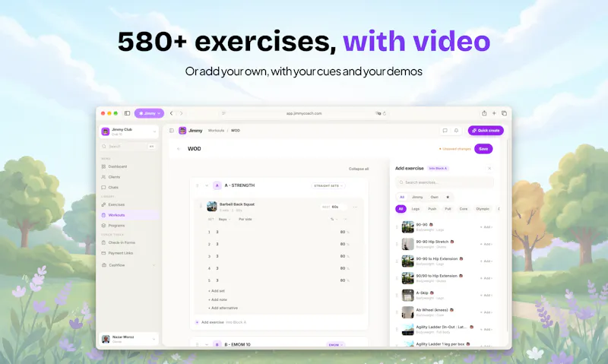Select the purple All category chip
The height and width of the screenshot is (364, 608).
tap(401, 209)
